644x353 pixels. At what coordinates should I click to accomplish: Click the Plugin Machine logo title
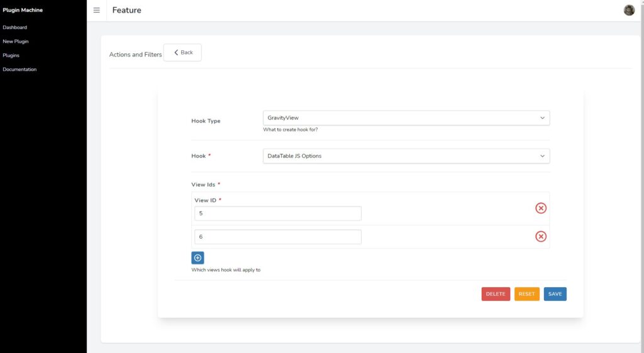click(x=23, y=10)
